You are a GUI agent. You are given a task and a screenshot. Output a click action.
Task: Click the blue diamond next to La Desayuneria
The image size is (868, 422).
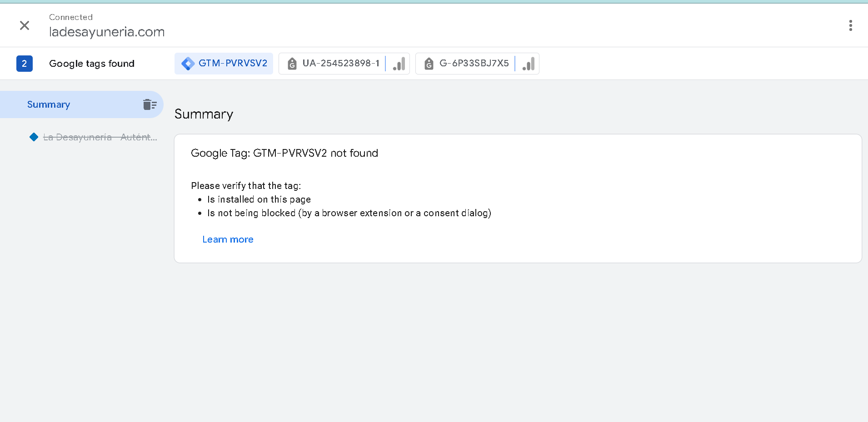pyautogui.click(x=34, y=137)
